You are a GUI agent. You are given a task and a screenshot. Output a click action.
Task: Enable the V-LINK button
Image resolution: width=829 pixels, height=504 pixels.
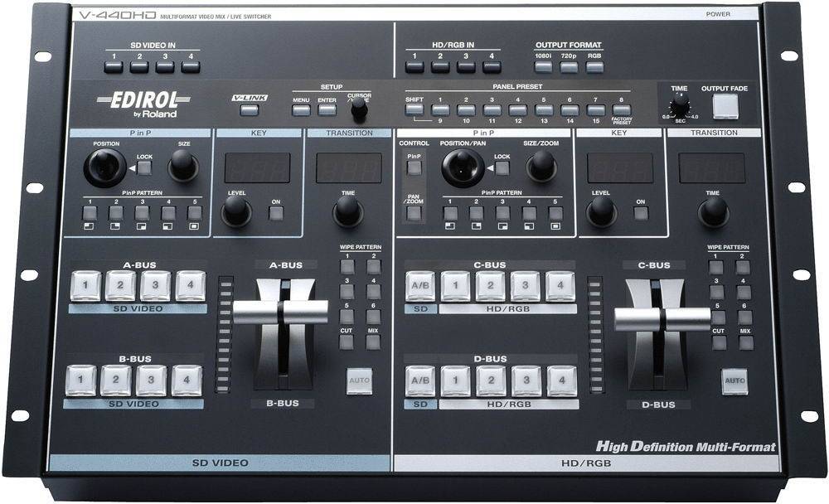coord(250,110)
